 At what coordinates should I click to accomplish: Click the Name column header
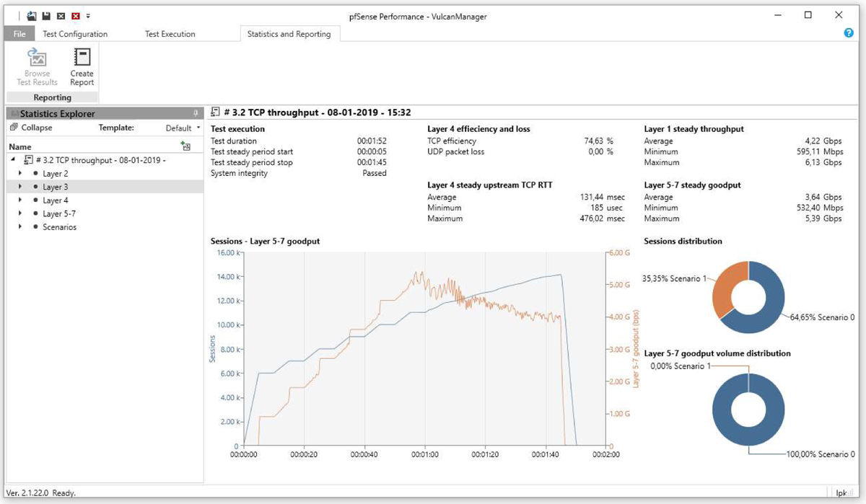coord(20,146)
